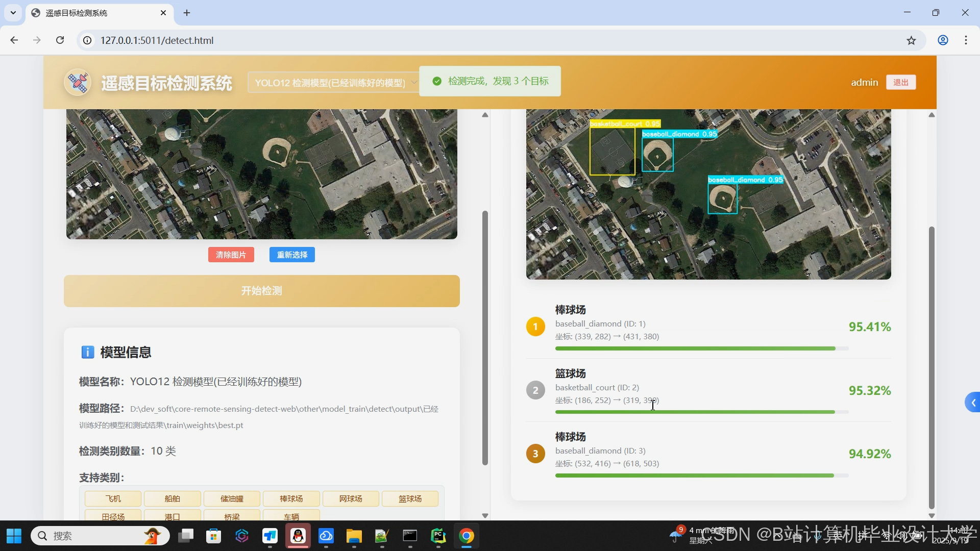Click the gray number 2 result badge
The width and height of the screenshot is (980, 551).
tap(535, 391)
